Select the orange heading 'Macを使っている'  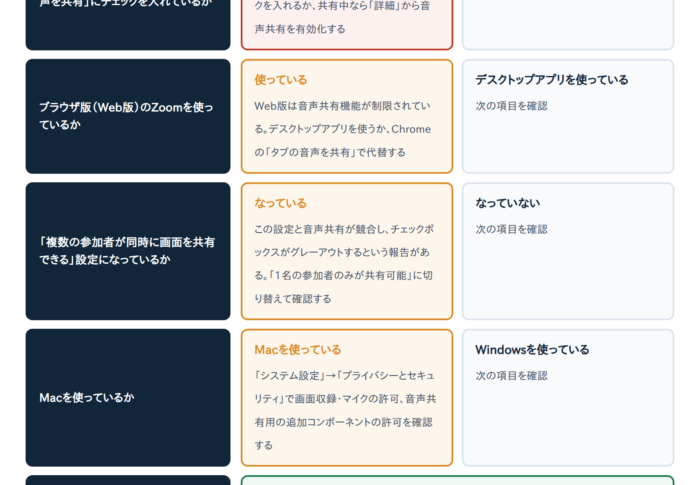pos(298,350)
